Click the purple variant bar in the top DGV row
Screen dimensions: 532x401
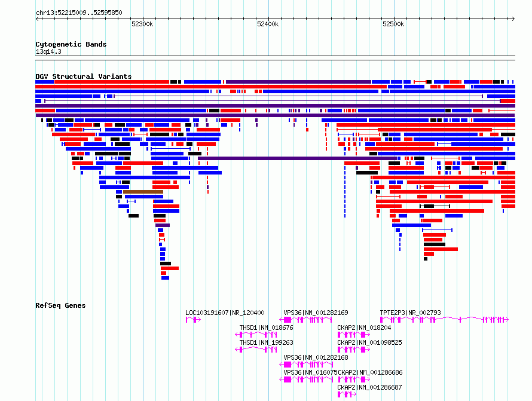(x=298, y=82)
